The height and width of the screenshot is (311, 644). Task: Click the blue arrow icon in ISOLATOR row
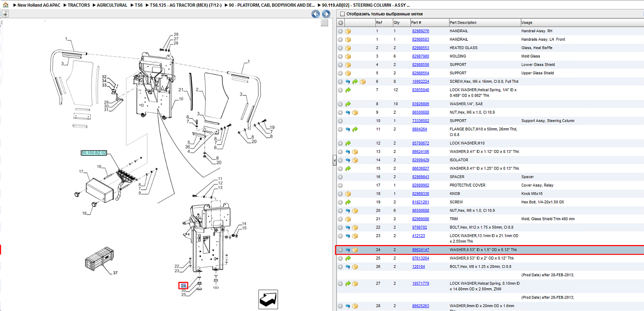(x=348, y=160)
